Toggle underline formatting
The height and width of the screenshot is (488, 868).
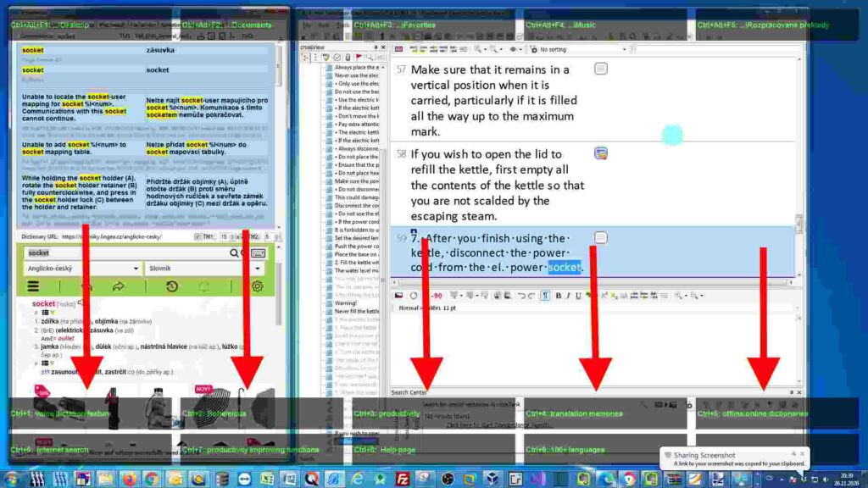pyautogui.click(x=578, y=296)
